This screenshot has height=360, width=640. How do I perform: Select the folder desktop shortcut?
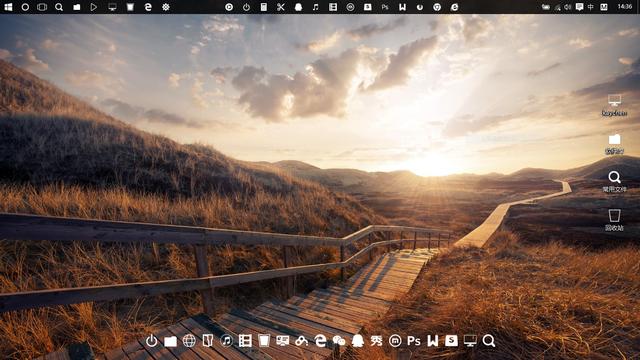(614, 144)
